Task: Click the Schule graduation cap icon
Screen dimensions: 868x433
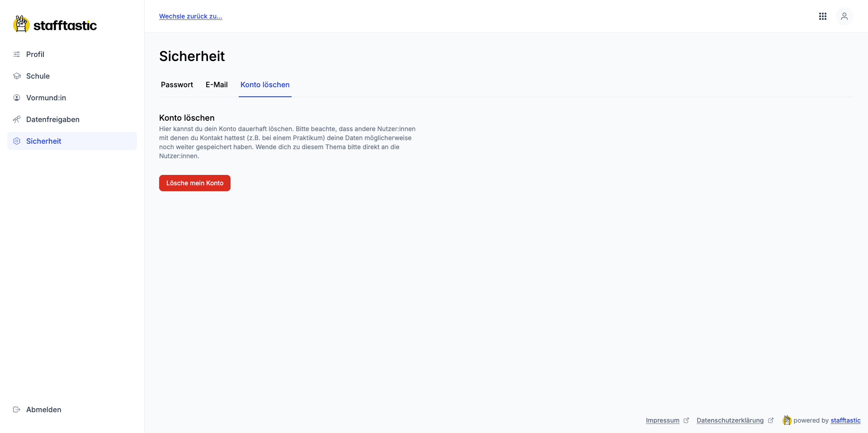Action: pyautogui.click(x=17, y=76)
